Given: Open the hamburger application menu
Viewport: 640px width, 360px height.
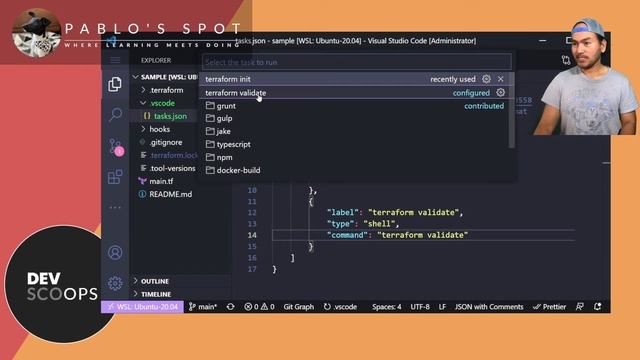Looking at the screenshot, I should coord(115,60).
